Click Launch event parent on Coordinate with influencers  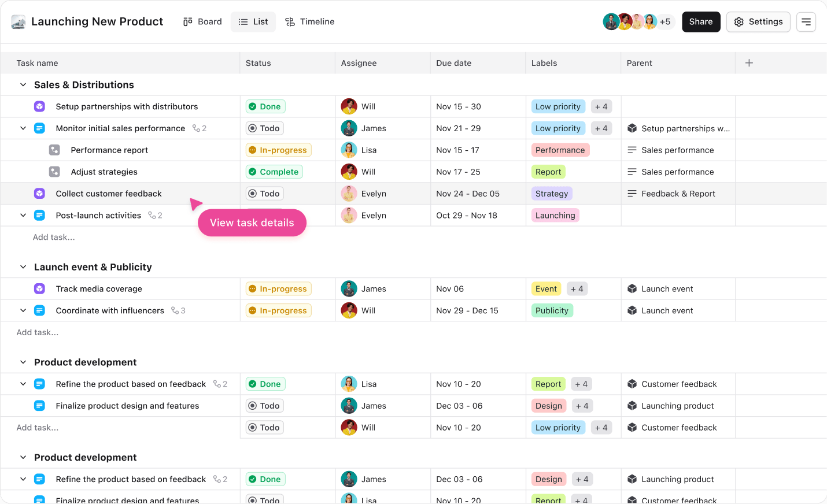click(660, 311)
